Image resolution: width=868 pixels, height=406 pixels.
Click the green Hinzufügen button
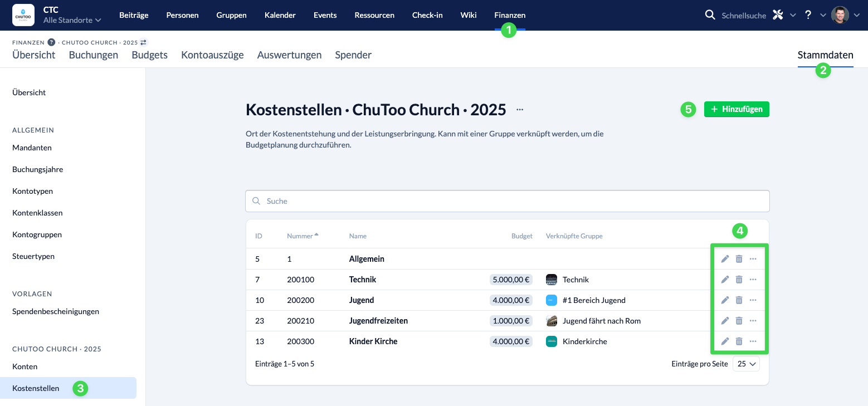coord(737,109)
